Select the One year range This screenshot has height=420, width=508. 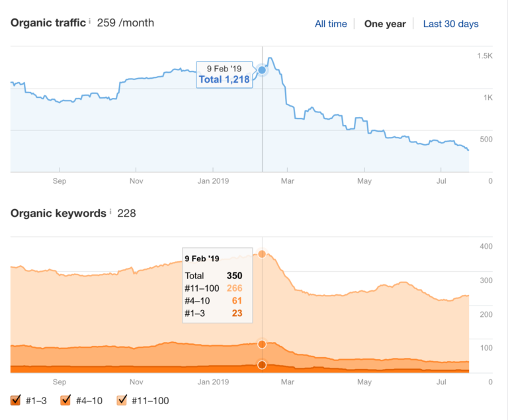385,24
